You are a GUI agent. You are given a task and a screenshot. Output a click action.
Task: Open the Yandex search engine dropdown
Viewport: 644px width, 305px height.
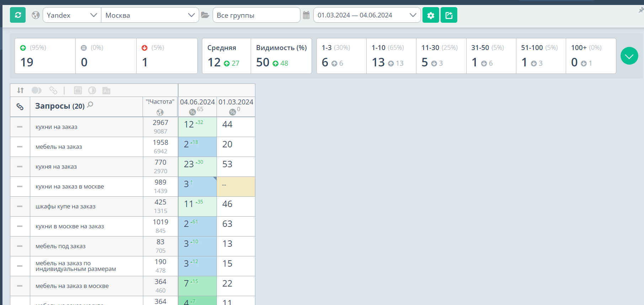[x=72, y=15]
